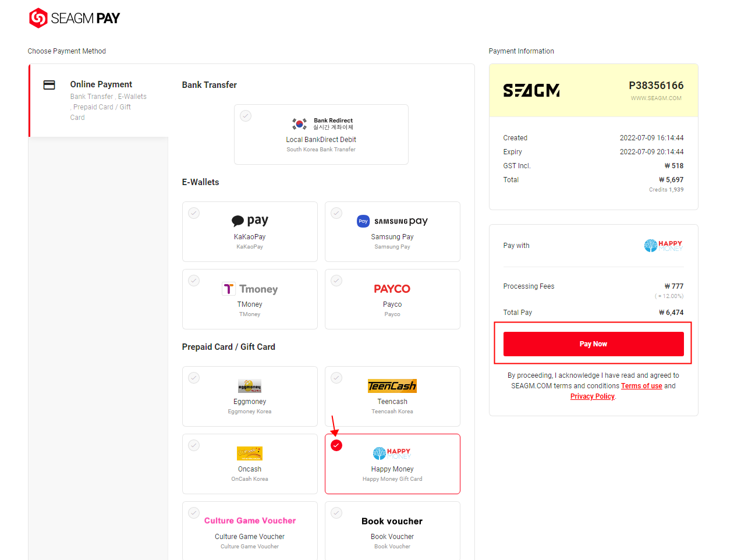Open the Online Payment tab
Image resolution: width=741 pixels, height=560 pixels.
click(x=99, y=100)
